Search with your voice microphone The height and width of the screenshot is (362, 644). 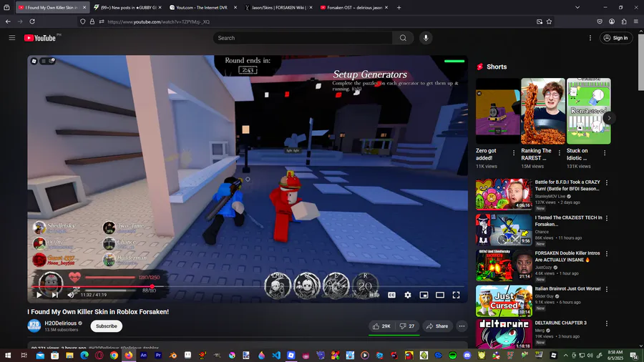click(426, 38)
